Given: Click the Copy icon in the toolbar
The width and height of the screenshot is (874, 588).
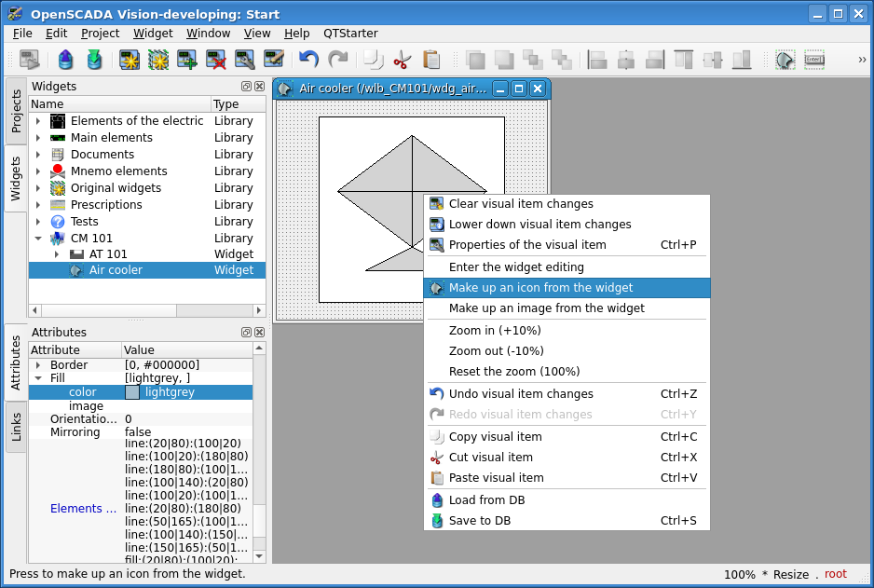Looking at the screenshot, I should coord(373,61).
